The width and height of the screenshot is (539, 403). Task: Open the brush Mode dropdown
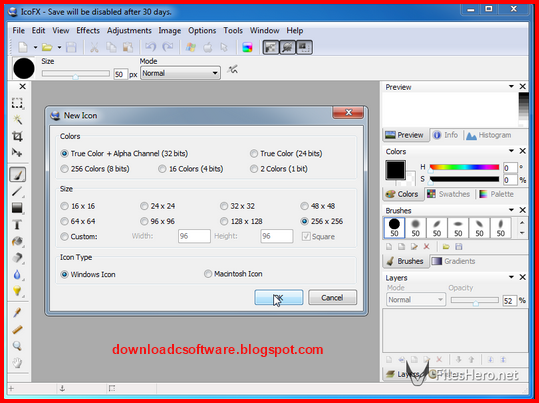click(180, 73)
